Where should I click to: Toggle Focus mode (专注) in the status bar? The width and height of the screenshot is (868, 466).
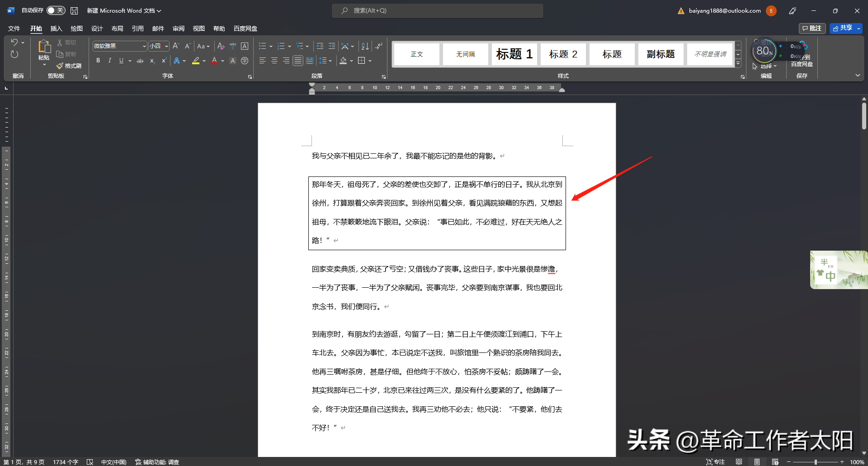click(715, 462)
